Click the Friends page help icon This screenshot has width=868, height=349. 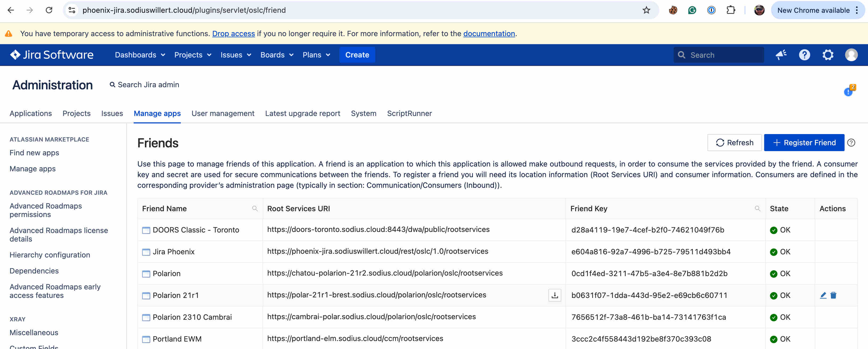pyautogui.click(x=851, y=143)
